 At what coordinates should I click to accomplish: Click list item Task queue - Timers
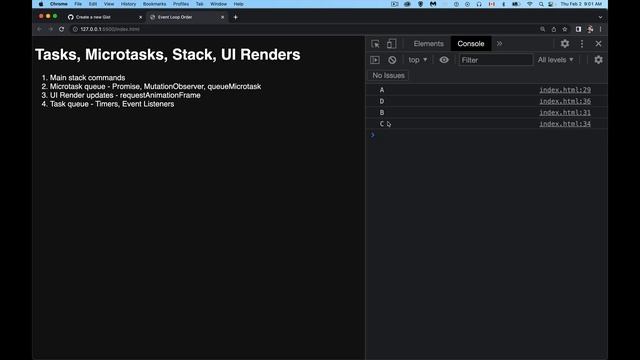click(112, 104)
